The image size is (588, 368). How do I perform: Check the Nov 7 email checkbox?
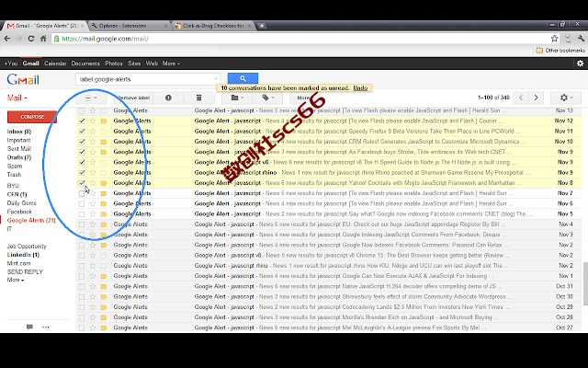pyautogui.click(x=82, y=193)
